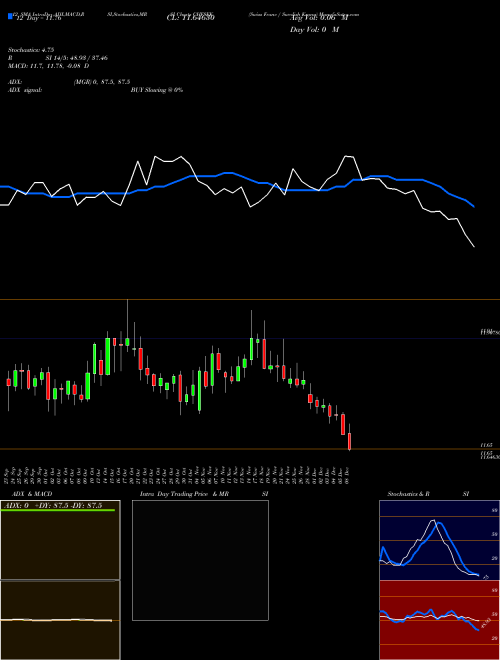Click the green ADX bar in ADX panel
This screenshot has width=500, height=660.
(x=58, y=510)
